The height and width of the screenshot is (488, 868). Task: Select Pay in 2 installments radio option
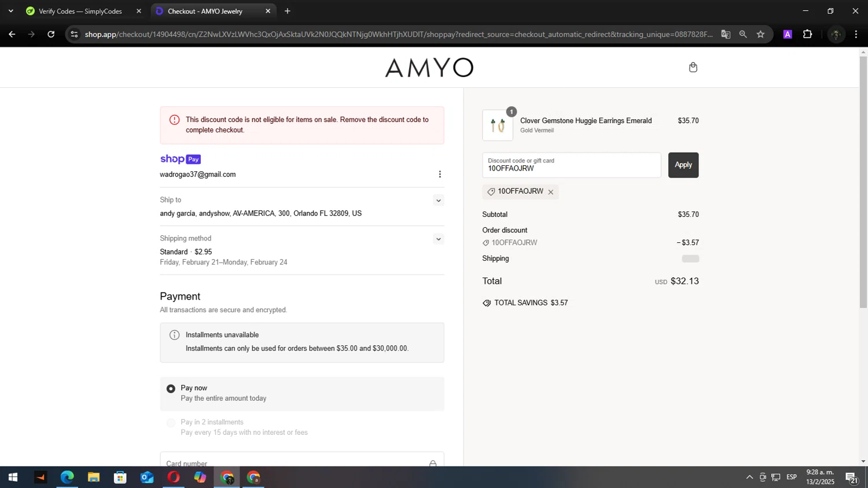[171, 423]
